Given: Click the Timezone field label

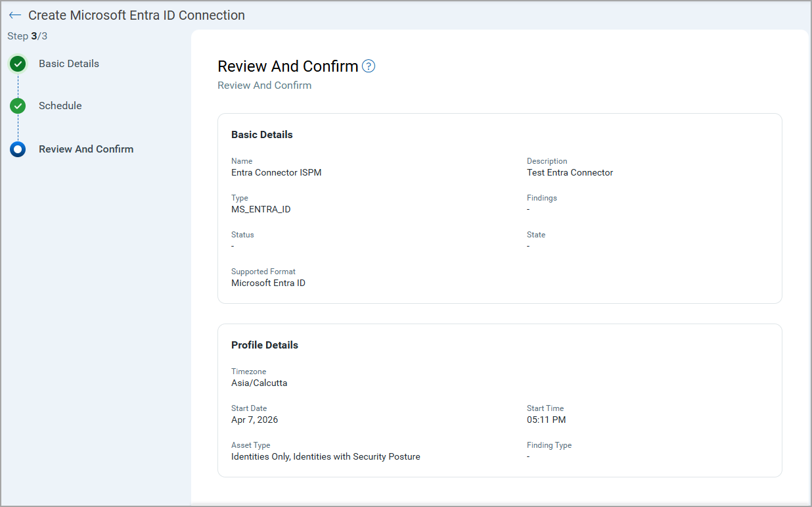Looking at the screenshot, I should [x=249, y=372].
